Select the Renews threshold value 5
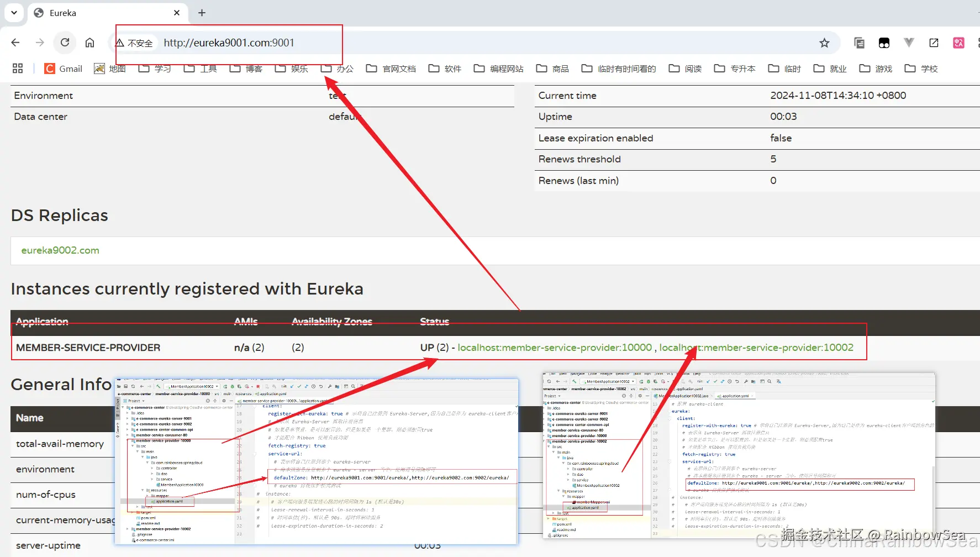980x557 pixels. [x=773, y=159]
